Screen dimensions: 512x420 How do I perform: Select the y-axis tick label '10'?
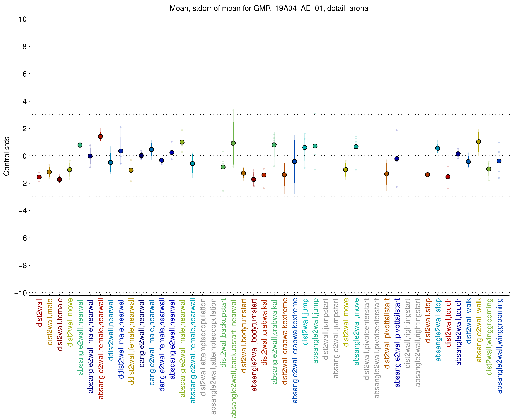click(23, 19)
